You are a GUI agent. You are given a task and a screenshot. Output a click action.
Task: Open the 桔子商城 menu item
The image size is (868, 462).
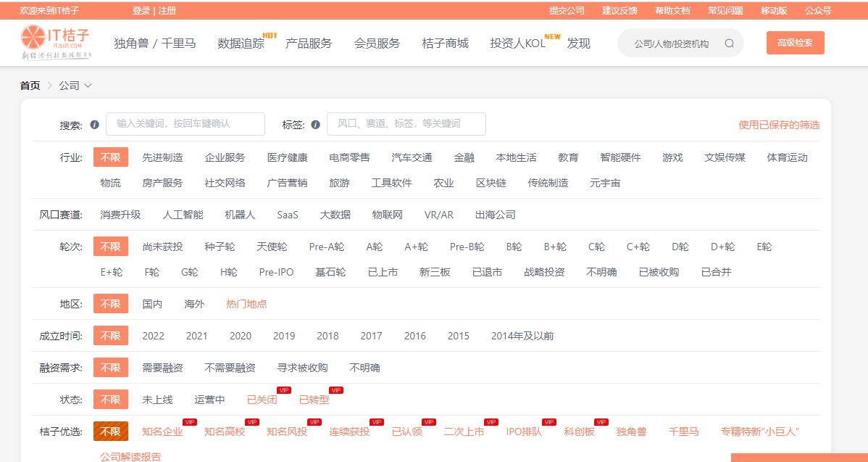(x=444, y=44)
